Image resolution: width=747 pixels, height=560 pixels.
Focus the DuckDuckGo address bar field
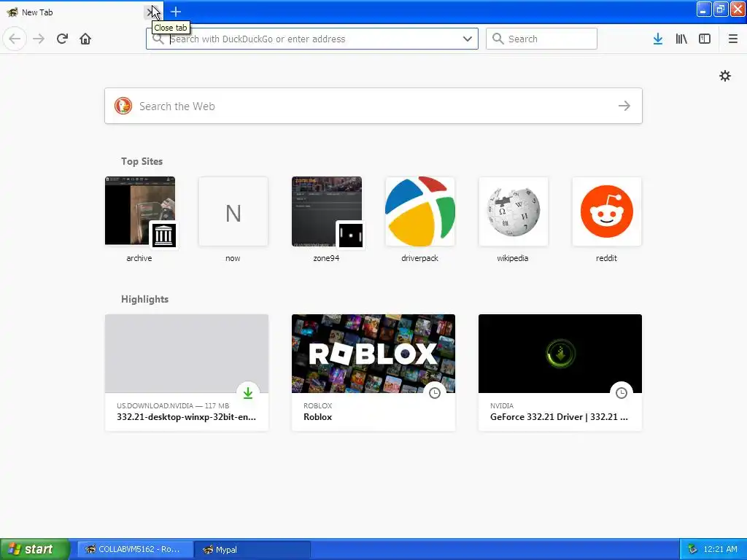point(312,39)
